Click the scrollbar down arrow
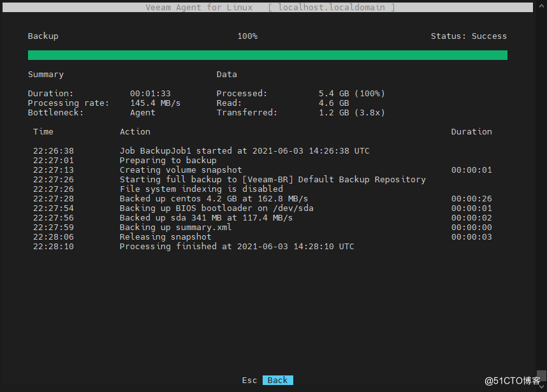 (x=541, y=386)
